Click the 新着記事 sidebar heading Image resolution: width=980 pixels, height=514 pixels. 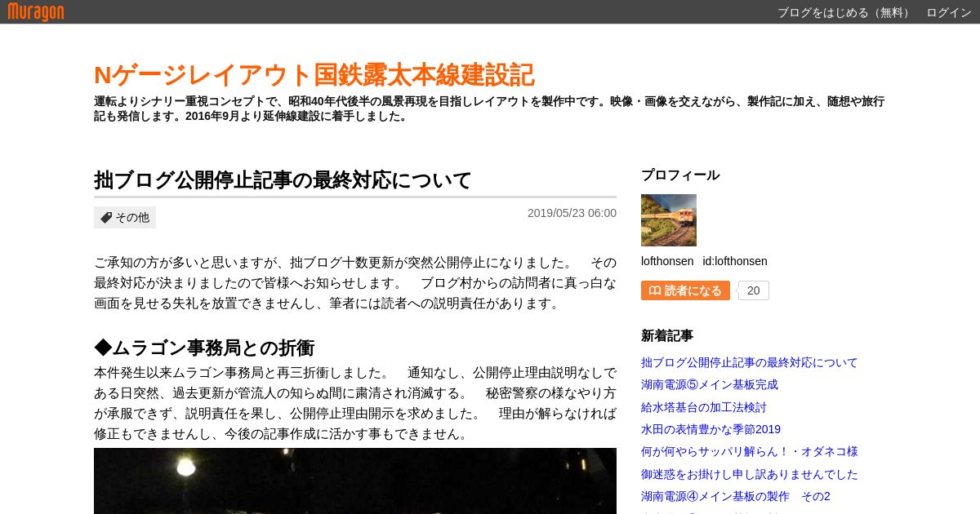(x=667, y=335)
